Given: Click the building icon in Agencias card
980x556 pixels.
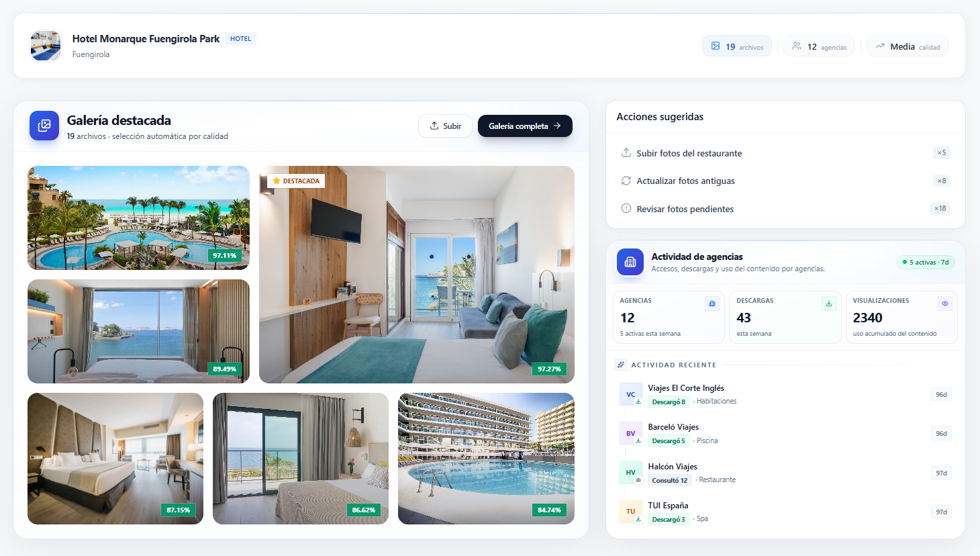Looking at the screenshot, I should (x=712, y=304).
